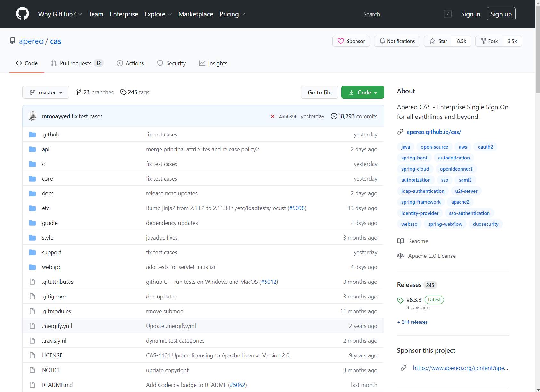Click the webapp folder icon
Viewport: 540px width, 392px height.
coord(32,267)
